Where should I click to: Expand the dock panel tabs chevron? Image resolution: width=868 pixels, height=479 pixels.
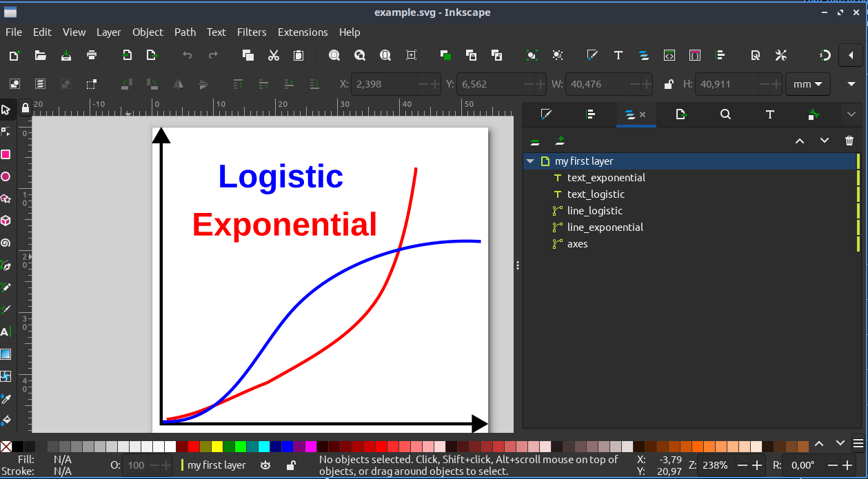[x=851, y=114]
